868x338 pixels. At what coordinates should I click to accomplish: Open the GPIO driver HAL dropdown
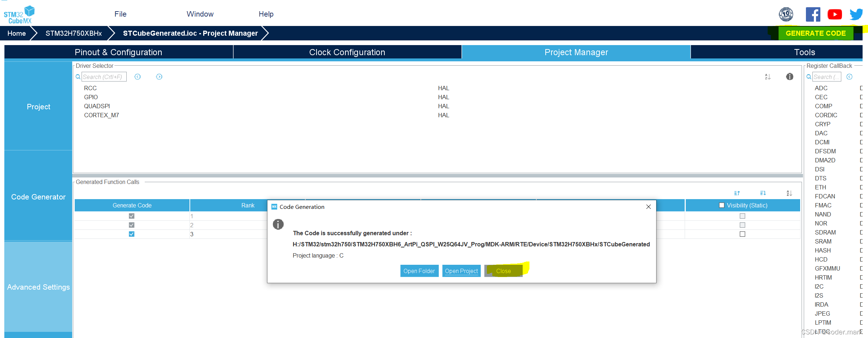[x=444, y=97]
